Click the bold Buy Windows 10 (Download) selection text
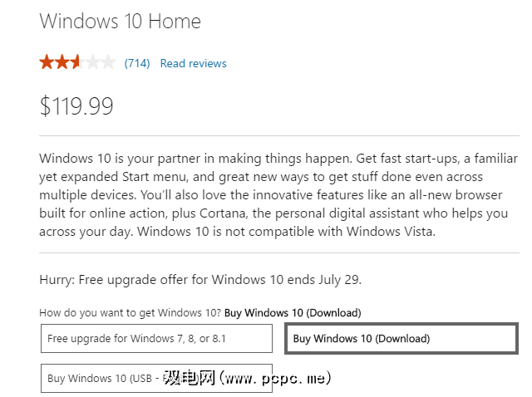This screenshot has width=532, height=397. [x=293, y=313]
